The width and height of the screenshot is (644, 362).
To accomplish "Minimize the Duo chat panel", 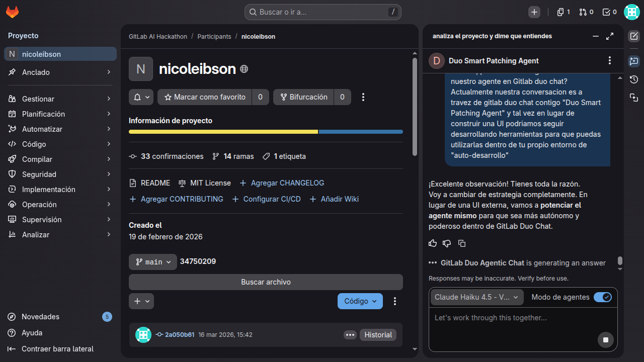I will click(x=596, y=36).
